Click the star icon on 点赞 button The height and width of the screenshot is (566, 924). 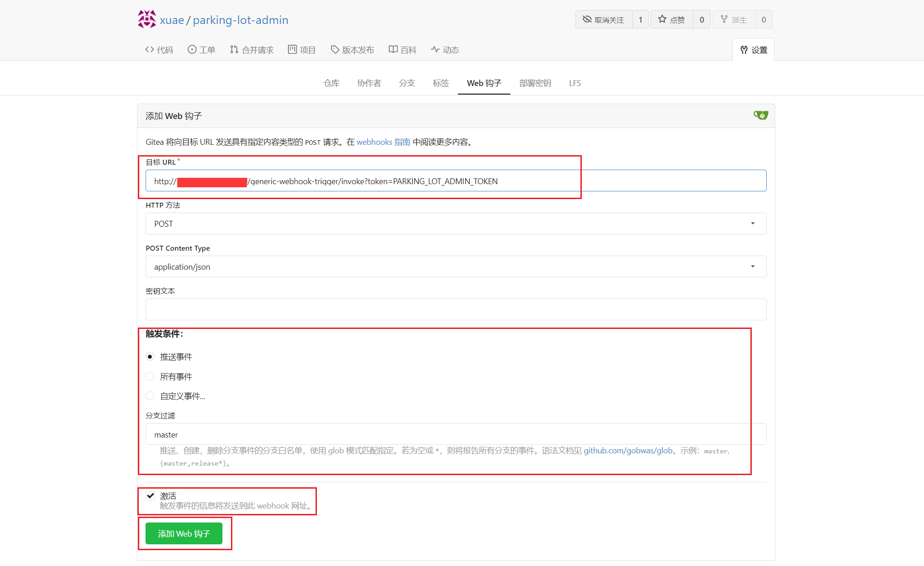click(662, 19)
